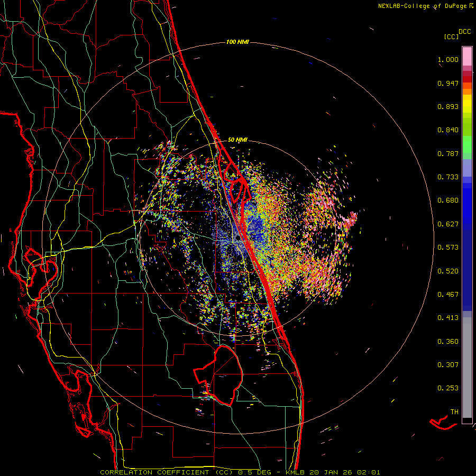Image resolution: width=476 pixels, height=476 pixels.
Task: Select the 0.680 scale value
Action: [448, 200]
